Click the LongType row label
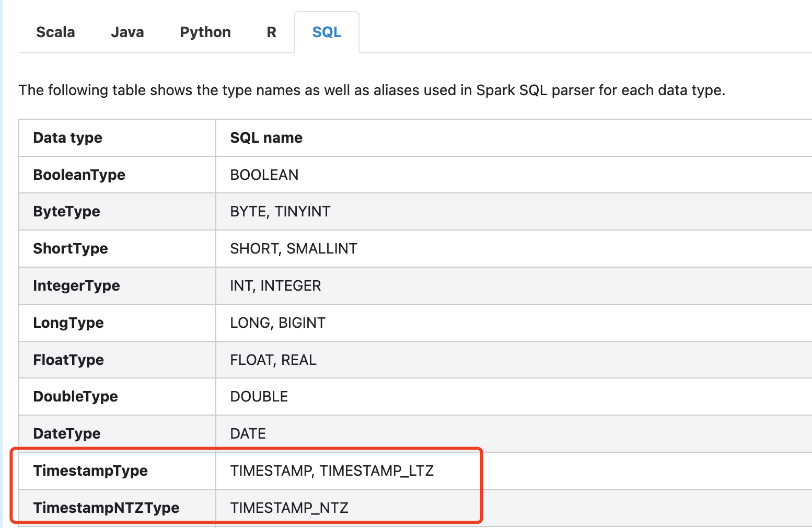 (68, 323)
